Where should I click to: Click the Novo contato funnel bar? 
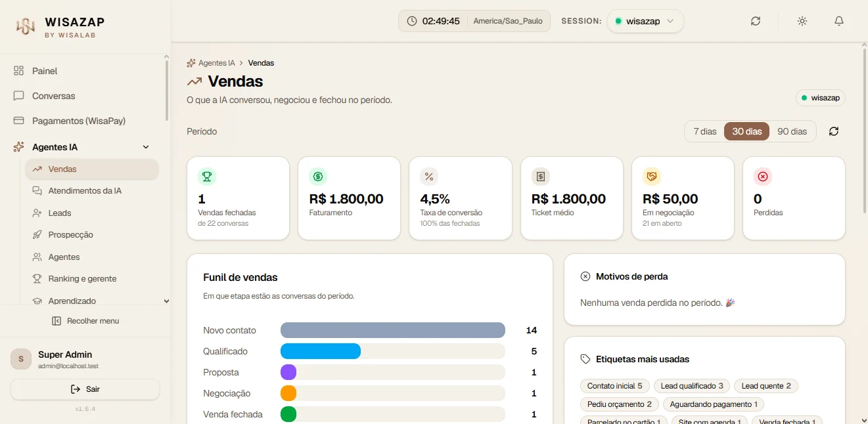click(393, 330)
